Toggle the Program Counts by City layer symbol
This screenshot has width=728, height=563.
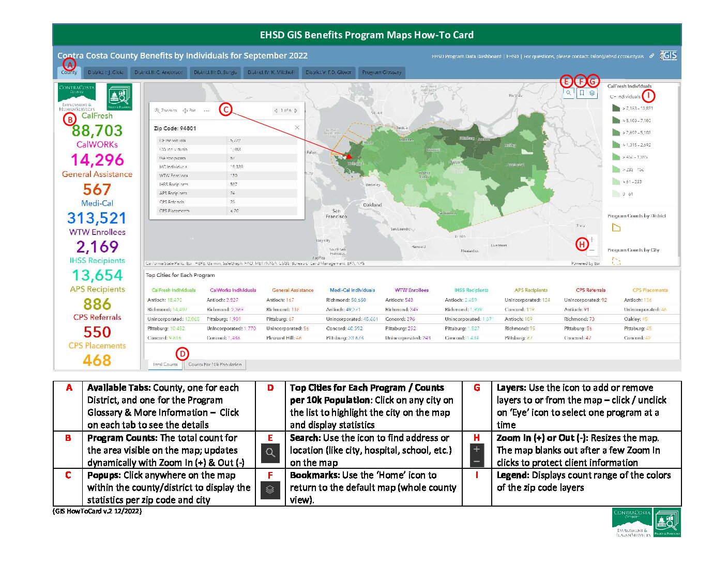tap(616, 261)
